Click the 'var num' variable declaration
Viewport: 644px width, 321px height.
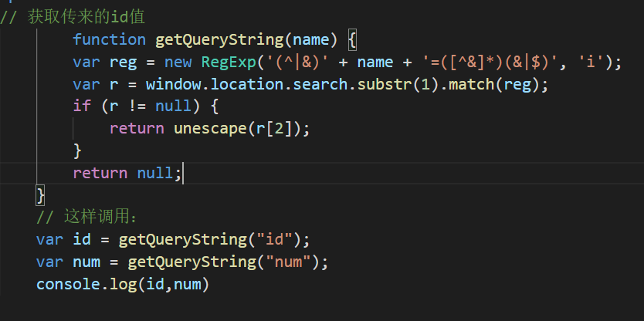(x=68, y=262)
